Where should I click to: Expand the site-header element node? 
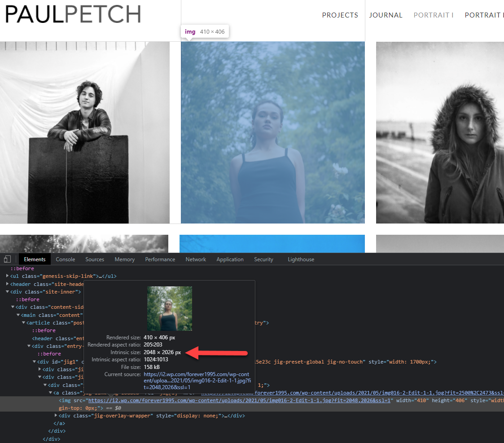8,284
